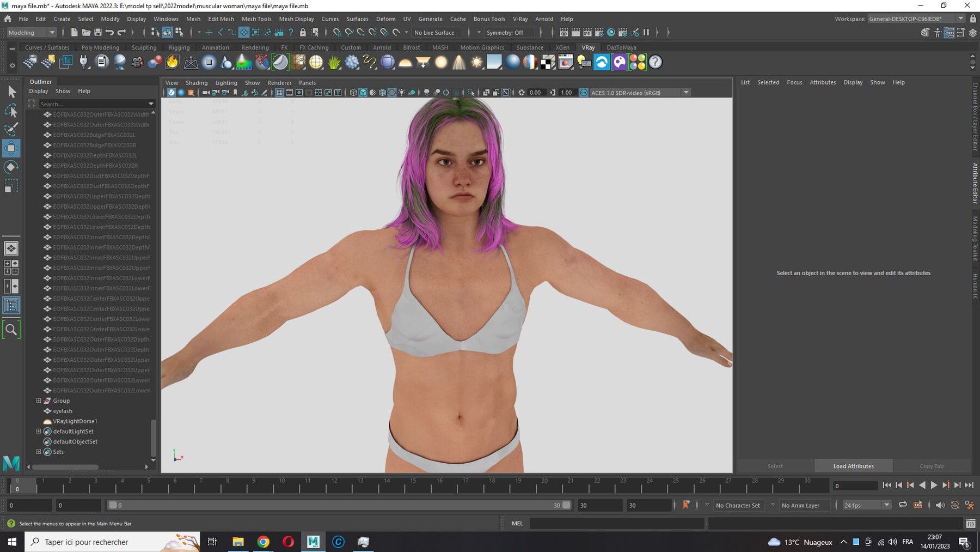This screenshot has width=980, height=552.
Task: Click the undo arrow in status line
Action: point(110,33)
